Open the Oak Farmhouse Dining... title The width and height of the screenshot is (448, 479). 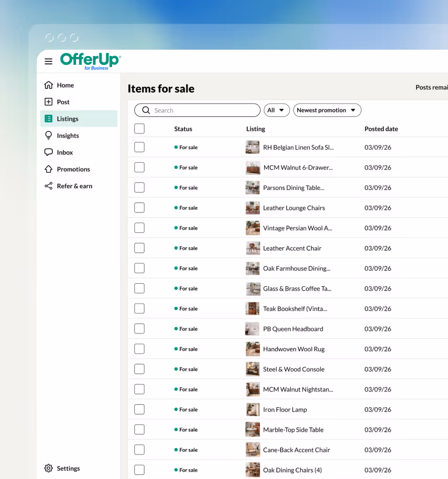pos(297,268)
